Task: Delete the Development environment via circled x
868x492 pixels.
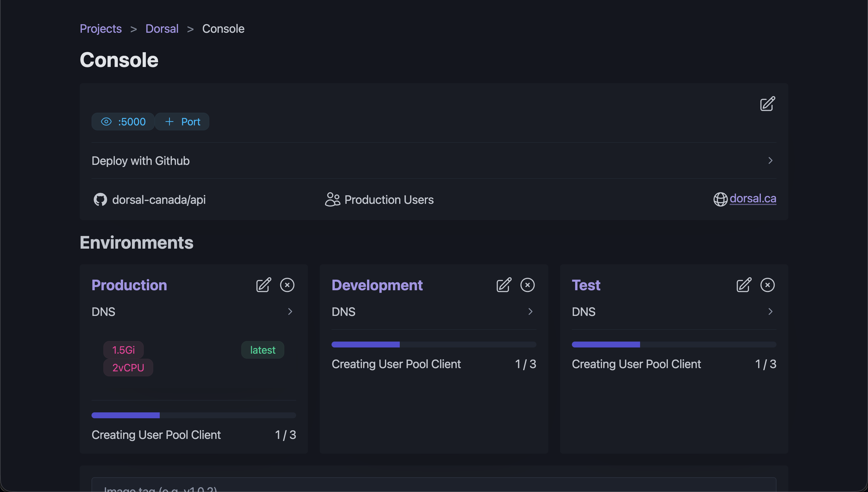Action: pyautogui.click(x=528, y=285)
